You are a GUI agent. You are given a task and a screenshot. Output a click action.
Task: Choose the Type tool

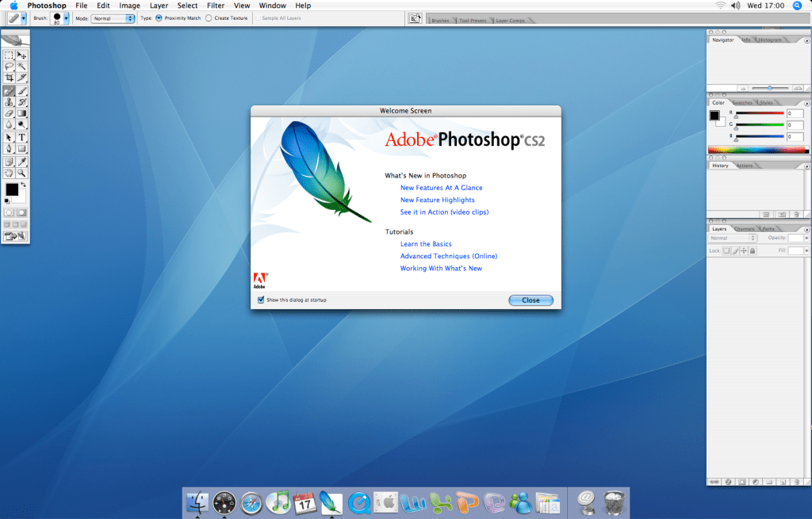[22, 137]
